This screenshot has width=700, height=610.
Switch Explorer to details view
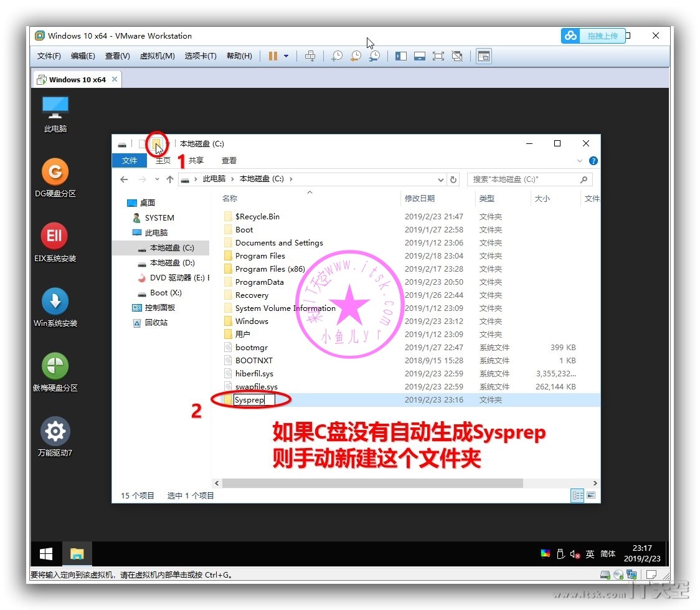tap(577, 495)
